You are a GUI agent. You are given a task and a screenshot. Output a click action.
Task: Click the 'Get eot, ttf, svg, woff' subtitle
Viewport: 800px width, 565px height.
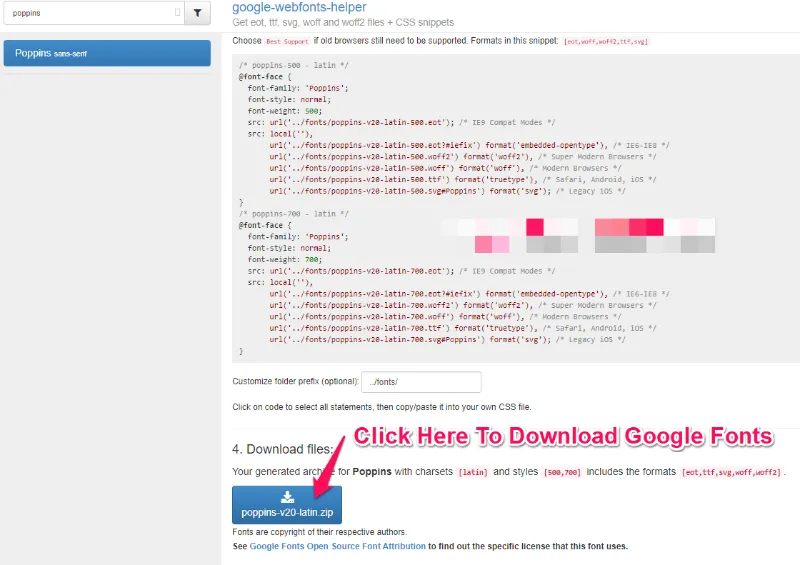tap(343, 22)
